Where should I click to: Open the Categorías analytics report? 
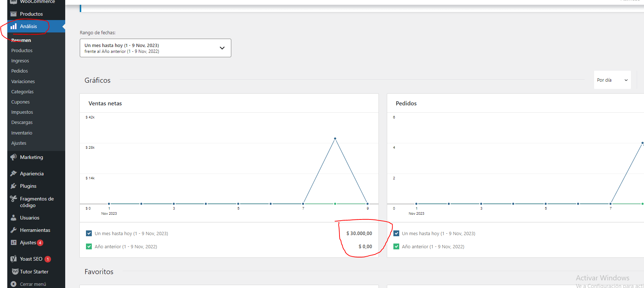click(22, 92)
